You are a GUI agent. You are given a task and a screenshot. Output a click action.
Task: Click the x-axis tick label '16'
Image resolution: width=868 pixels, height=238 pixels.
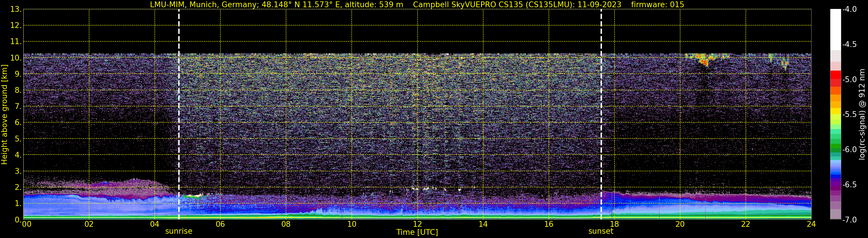pos(549,224)
